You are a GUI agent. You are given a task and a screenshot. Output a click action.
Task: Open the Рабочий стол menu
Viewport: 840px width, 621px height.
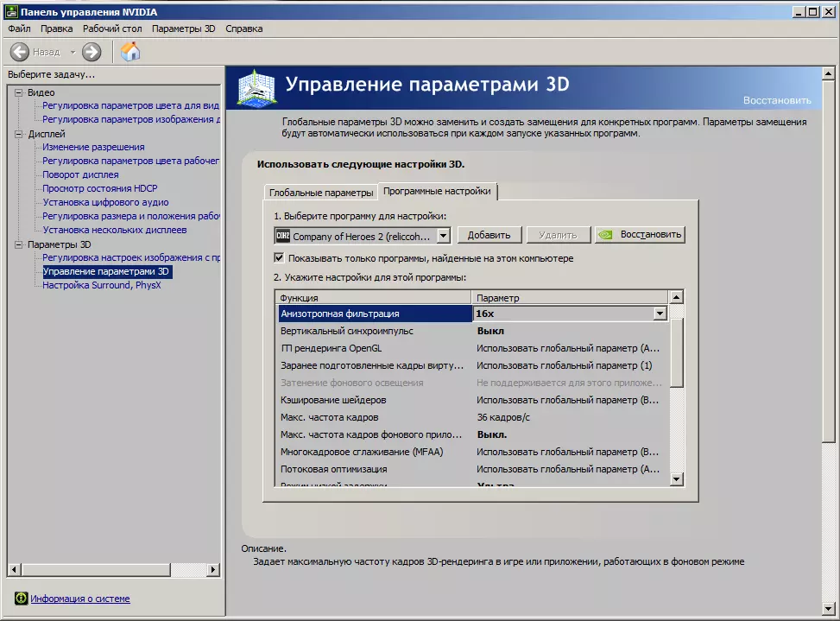pos(112,29)
